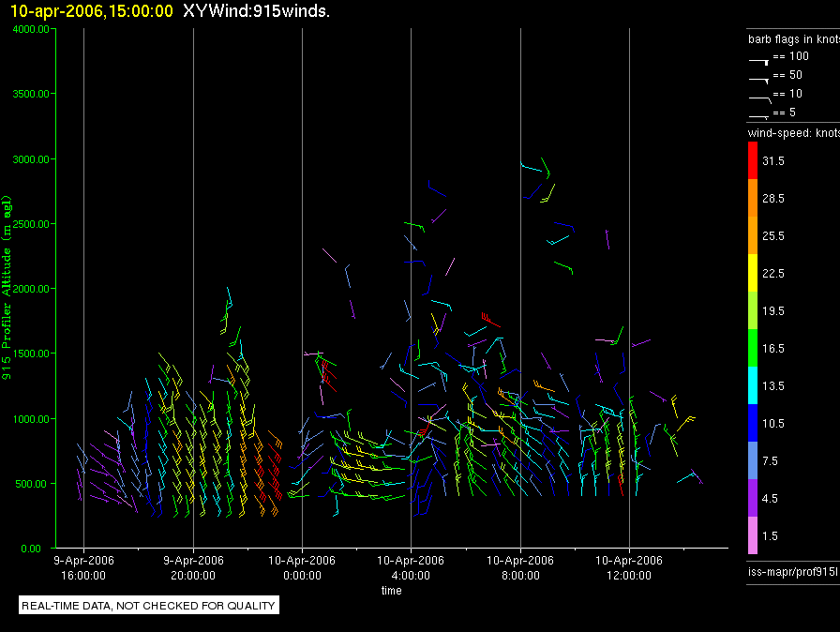Select the cyan 13.5 knots swatch
This screenshot has height=632, width=840.
753,385
